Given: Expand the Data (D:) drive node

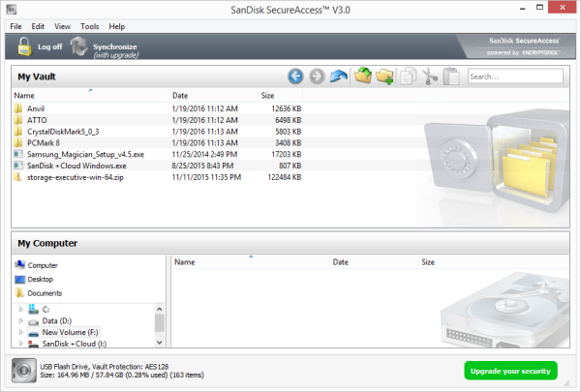Looking at the screenshot, I should [x=21, y=319].
